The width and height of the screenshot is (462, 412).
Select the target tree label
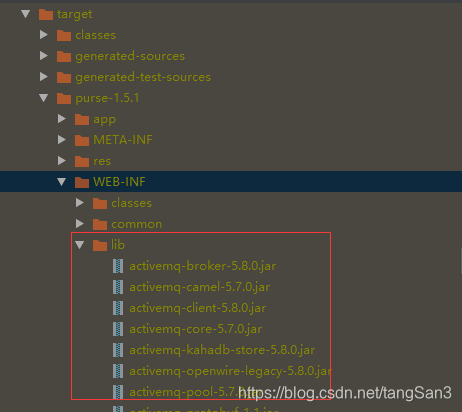point(74,14)
